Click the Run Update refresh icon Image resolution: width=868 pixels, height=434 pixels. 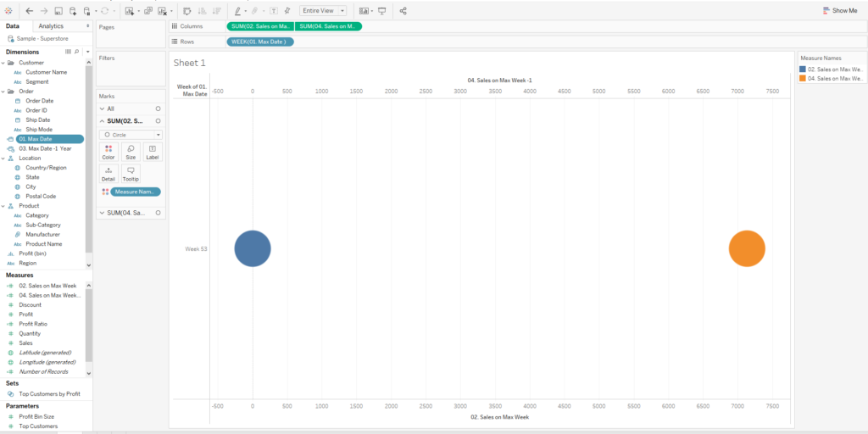[x=104, y=10]
